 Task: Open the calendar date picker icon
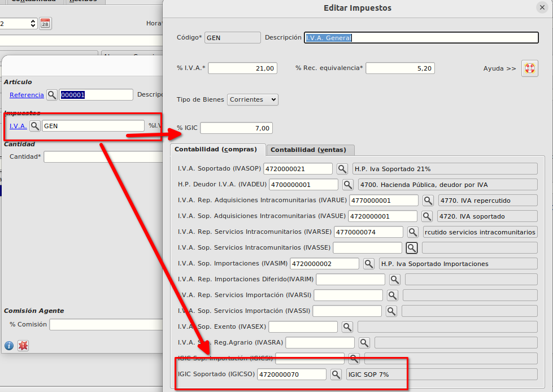tap(45, 24)
